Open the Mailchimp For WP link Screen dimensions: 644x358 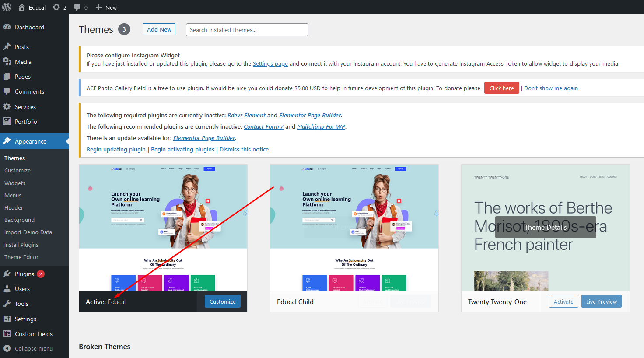(321, 126)
